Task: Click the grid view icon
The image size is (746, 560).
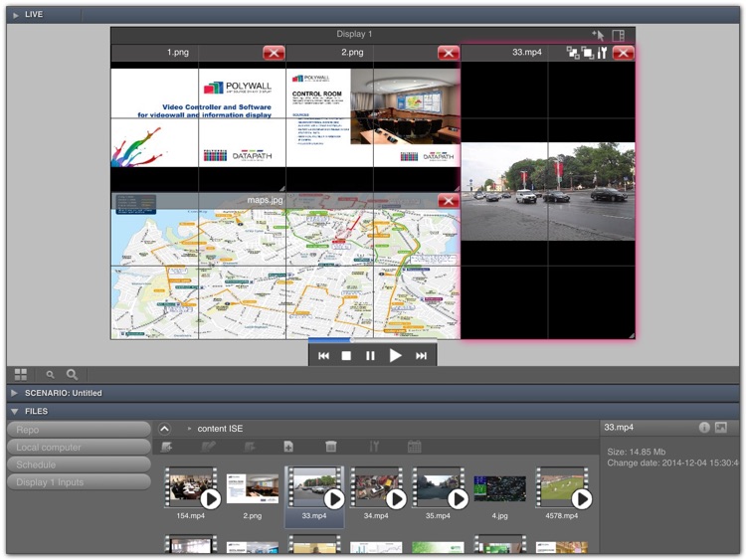Action: coord(21,374)
